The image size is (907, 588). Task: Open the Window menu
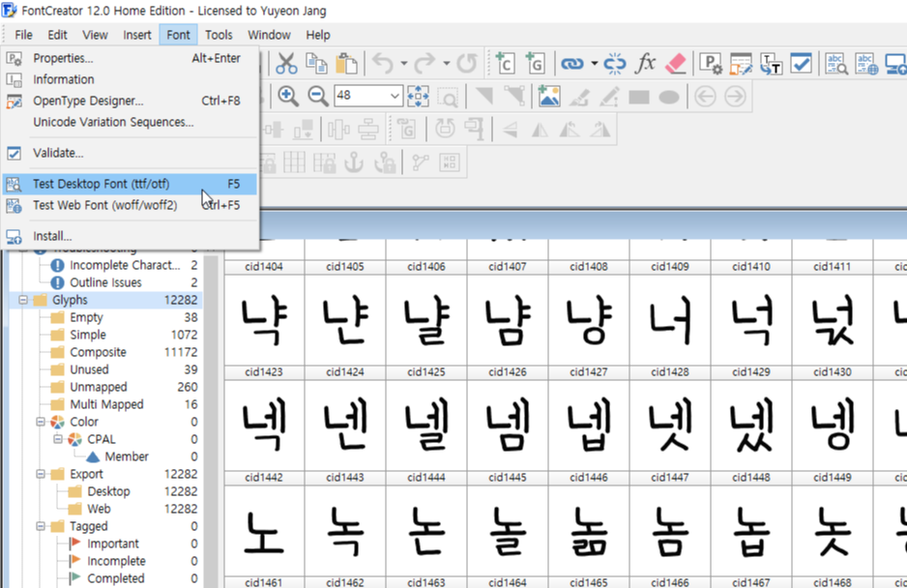click(269, 35)
